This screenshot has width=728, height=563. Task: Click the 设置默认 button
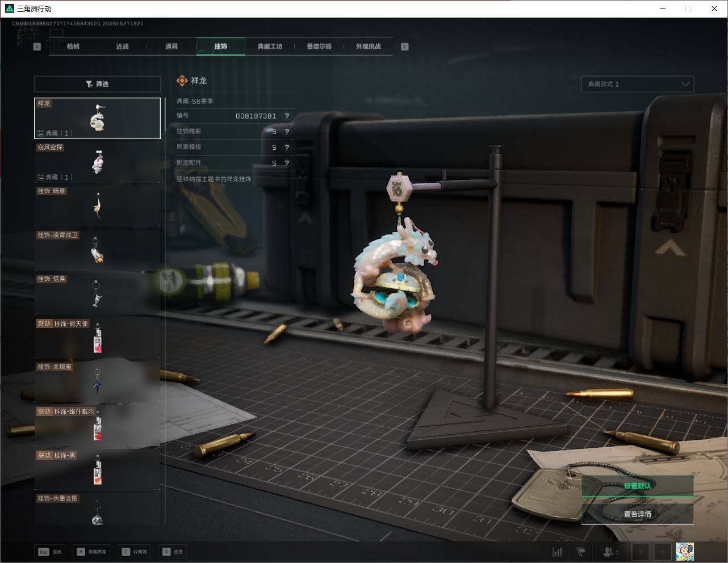637,486
